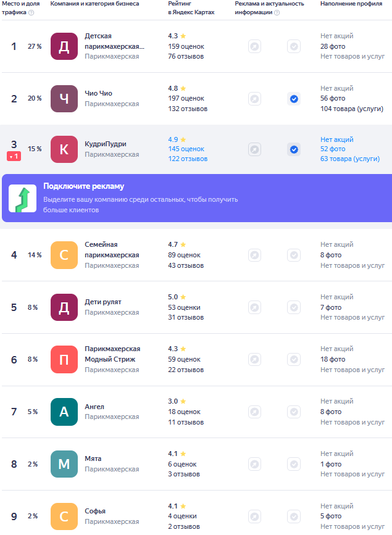
Task: Select company name Мята
Action: click(x=93, y=458)
